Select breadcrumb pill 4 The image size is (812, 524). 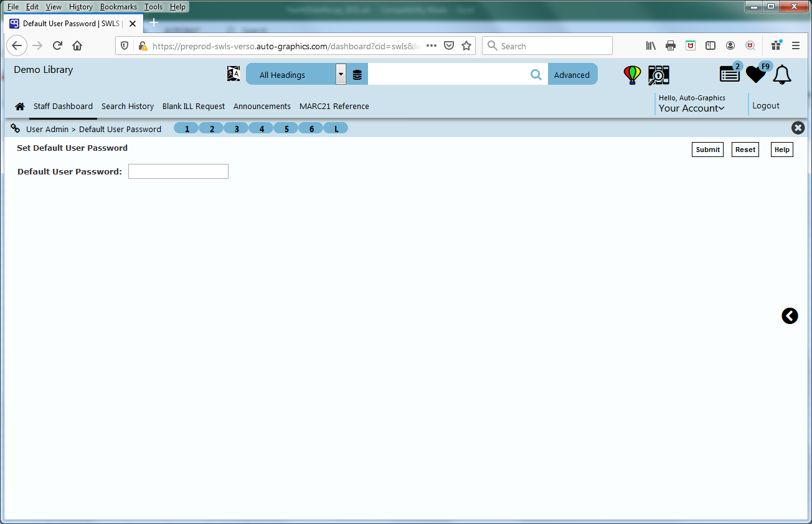(262, 128)
